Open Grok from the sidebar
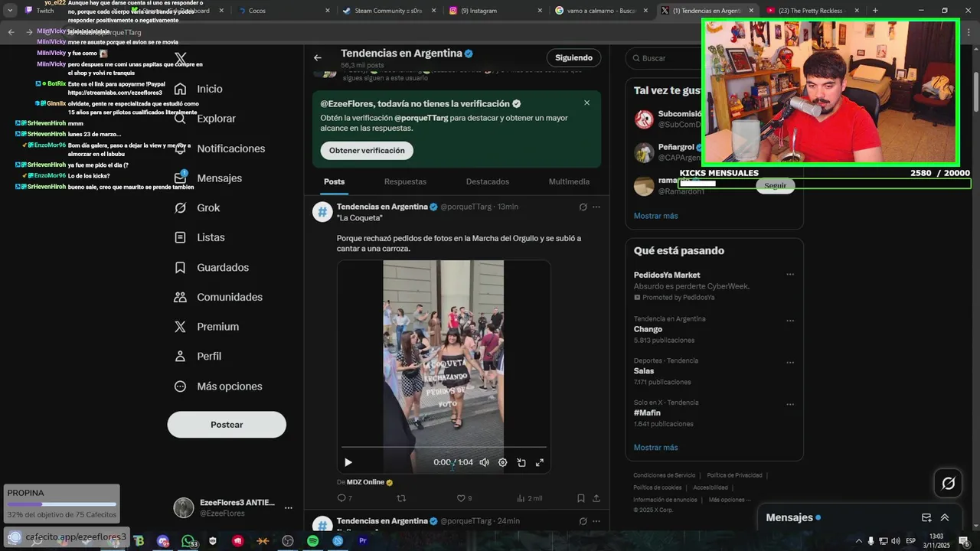 tap(197, 208)
